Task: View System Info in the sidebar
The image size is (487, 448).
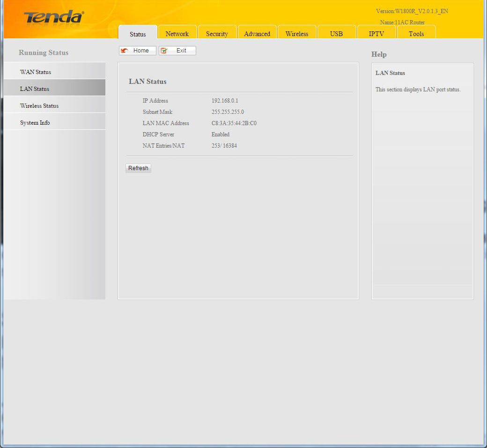Action: pyautogui.click(x=35, y=123)
